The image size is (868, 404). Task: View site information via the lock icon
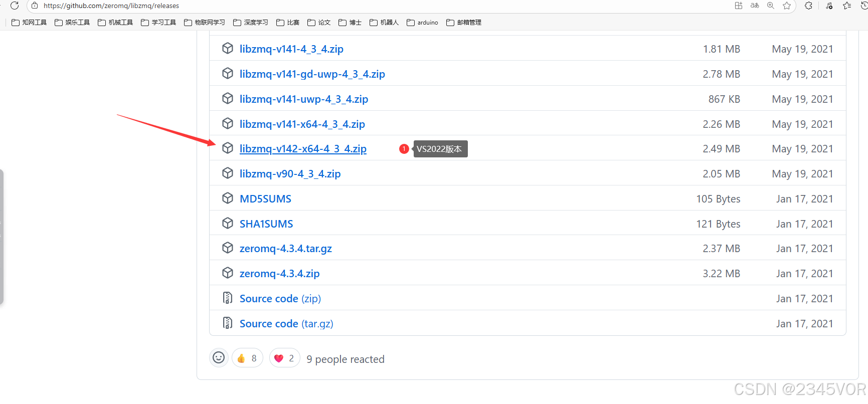[x=35, y=6]
